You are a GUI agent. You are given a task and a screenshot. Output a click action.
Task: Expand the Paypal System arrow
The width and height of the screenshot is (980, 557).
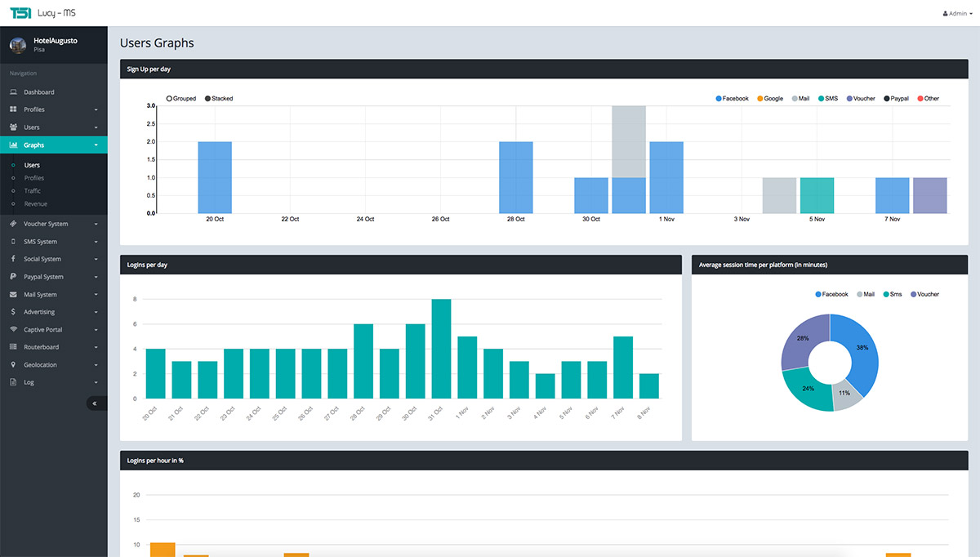96,278
